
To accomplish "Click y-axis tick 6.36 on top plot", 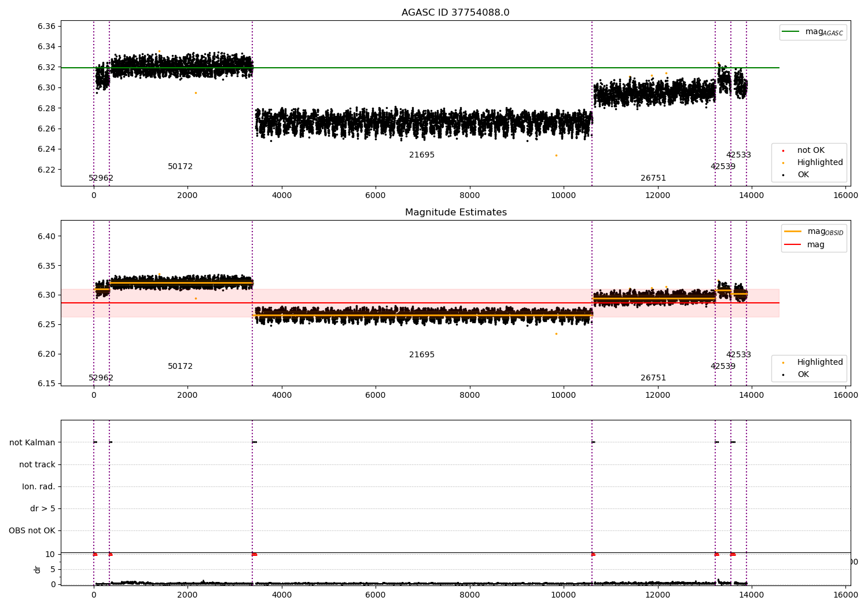I will point(46,27).
